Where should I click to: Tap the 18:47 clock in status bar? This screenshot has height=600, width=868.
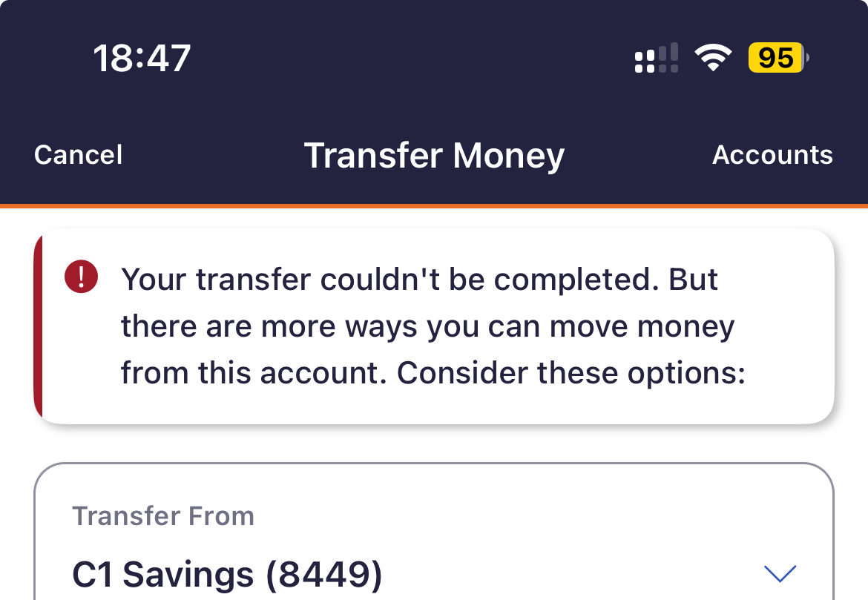(142, 58)
